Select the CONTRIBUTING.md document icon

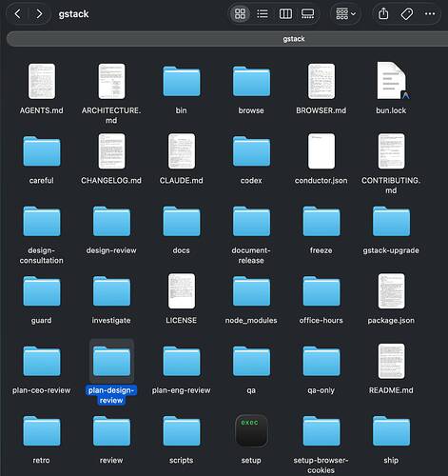(x=391, y=151)
